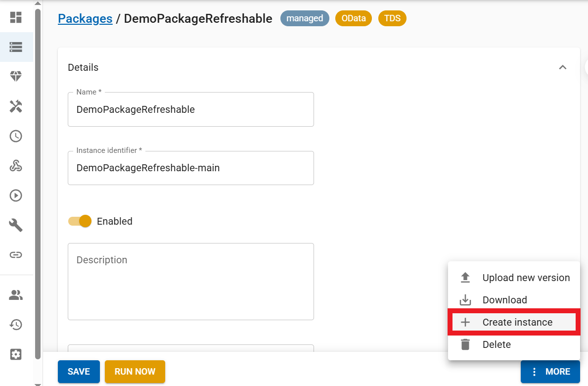The width and height of the screenshot is (588, 386).
Task: Click the diamond icon in sidebar
Action: (16, 76)
